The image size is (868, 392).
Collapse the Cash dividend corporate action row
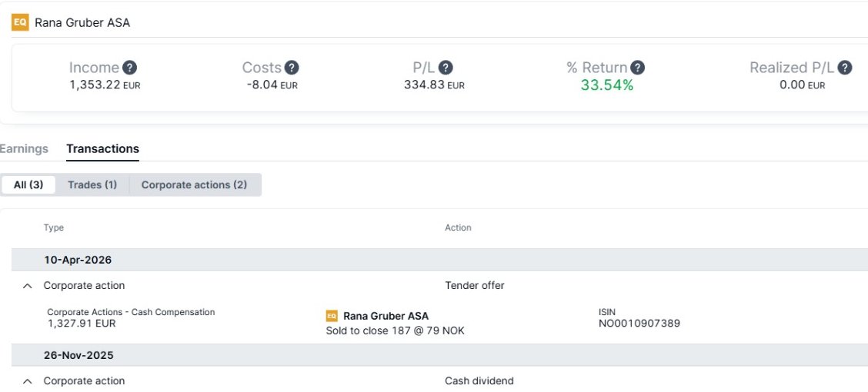[x=28, y=381]
